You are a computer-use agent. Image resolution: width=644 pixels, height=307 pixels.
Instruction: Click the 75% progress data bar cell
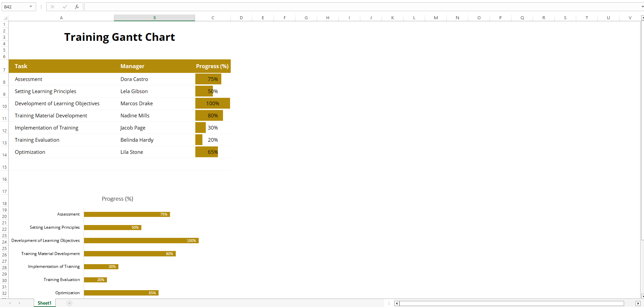click(213, 79)
